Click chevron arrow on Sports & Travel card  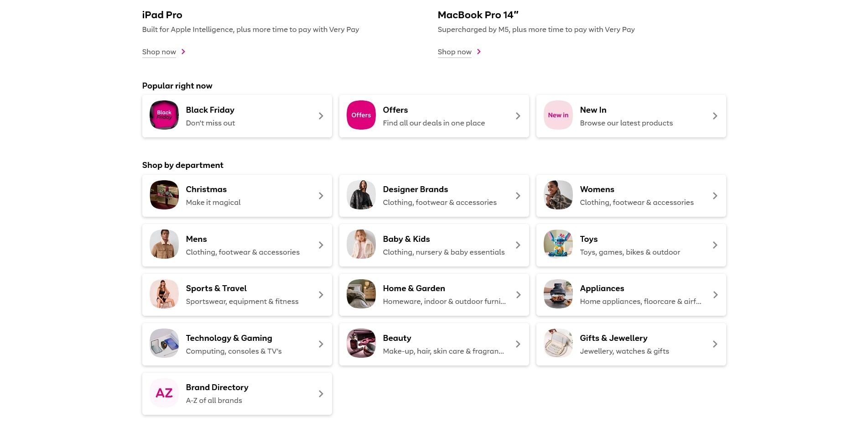pos(321,295)
